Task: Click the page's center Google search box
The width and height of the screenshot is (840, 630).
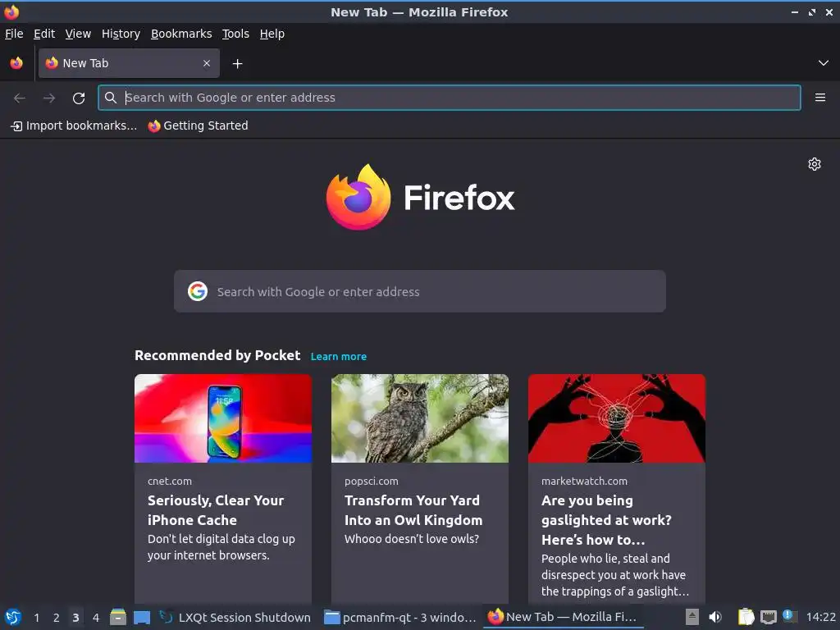Action: [420, 291]
